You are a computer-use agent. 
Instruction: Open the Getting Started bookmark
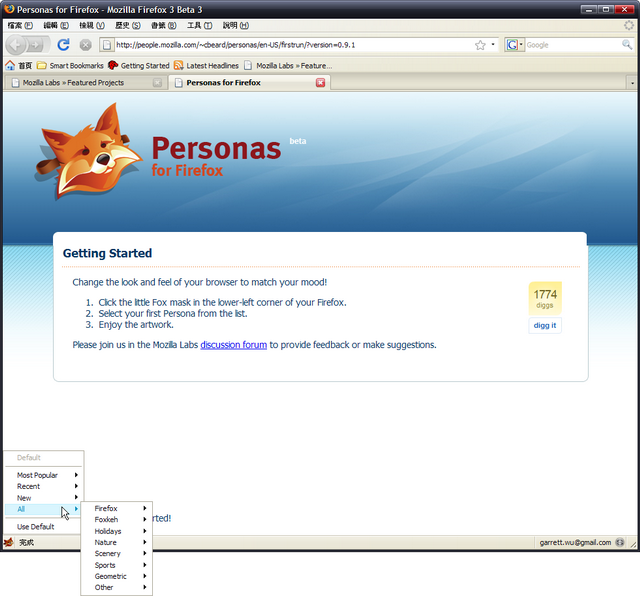click(x=139, y=65)
